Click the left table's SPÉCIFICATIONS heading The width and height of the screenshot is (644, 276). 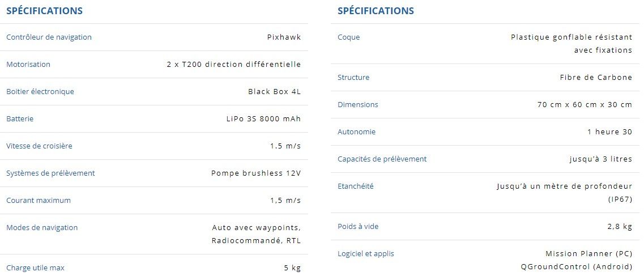click(x=44, y=11)
